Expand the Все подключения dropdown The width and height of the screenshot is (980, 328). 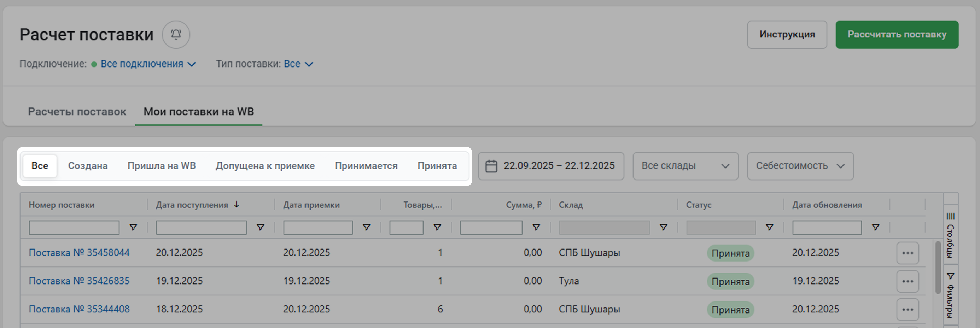point(148,64)
